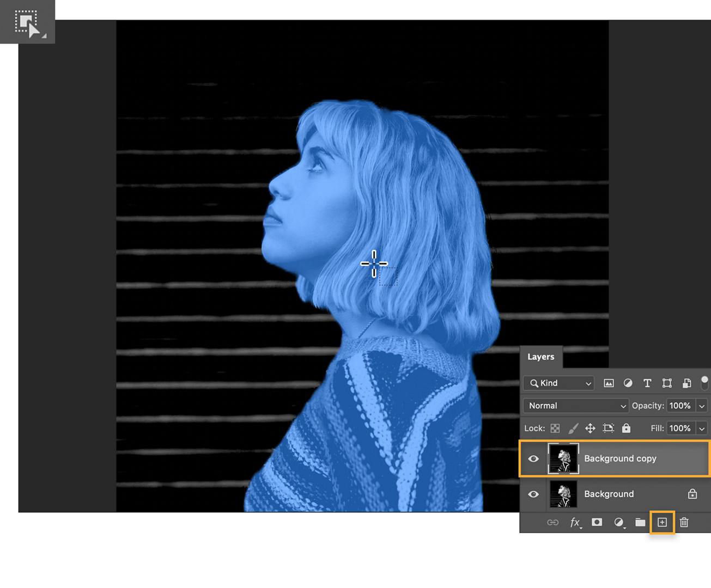Lock transparent pixels
This screenshot has height=588, width=711.
[555, 428]
